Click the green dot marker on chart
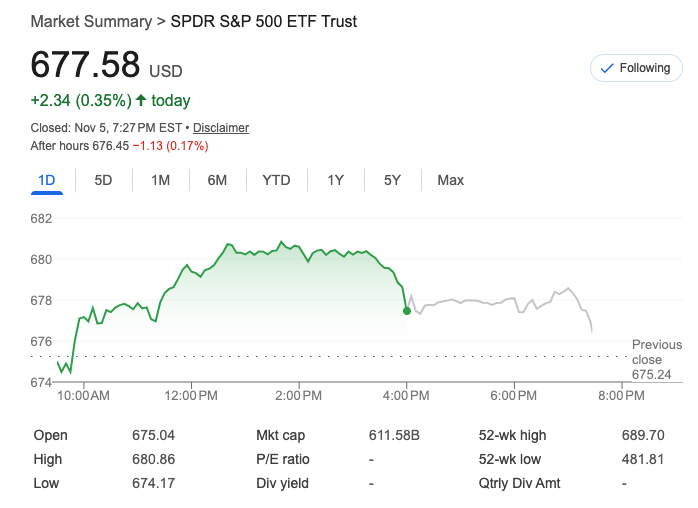This screenshot has height=508, width=698. 407,311
